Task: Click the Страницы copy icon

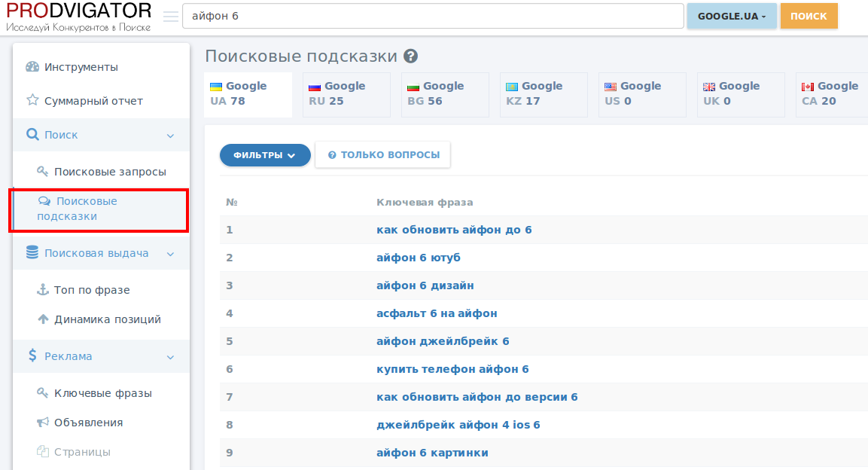Action: (x=43, y=451)
